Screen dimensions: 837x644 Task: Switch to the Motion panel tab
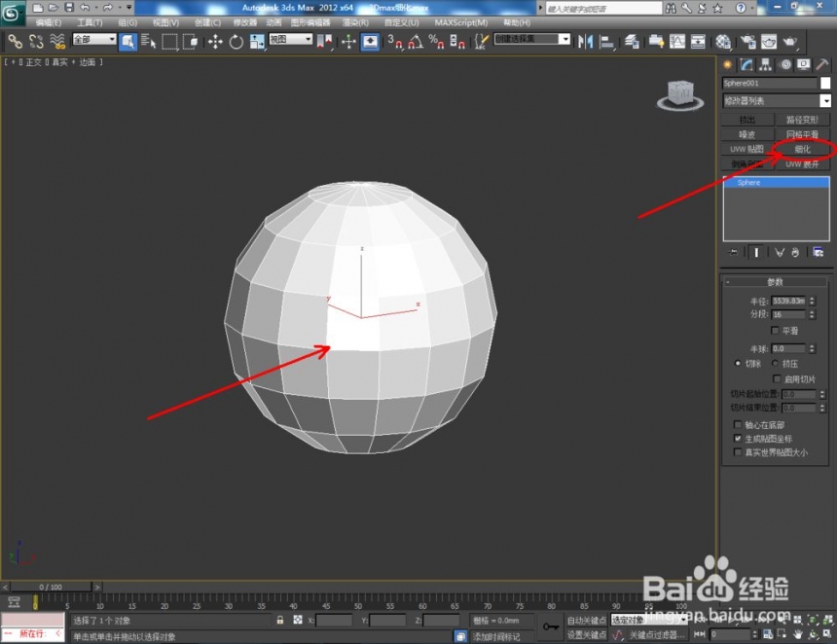pyautogui.click(x=785, y=64)
